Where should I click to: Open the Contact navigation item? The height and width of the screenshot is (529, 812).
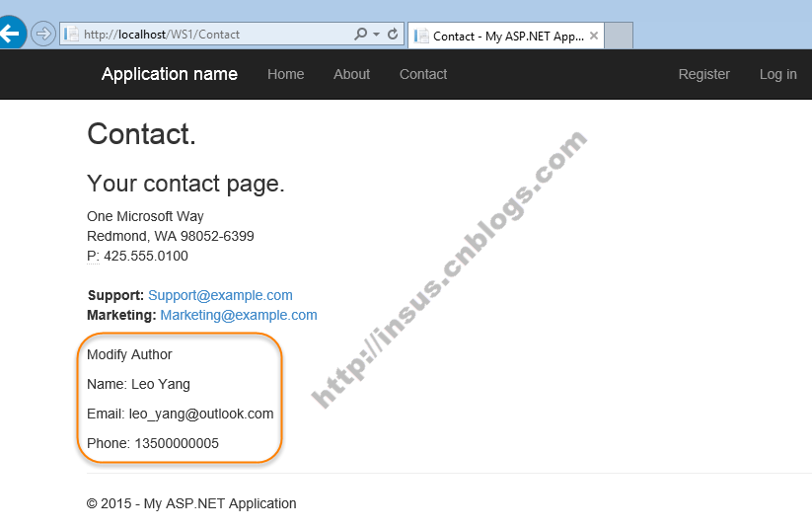click(x=423, y=74)
